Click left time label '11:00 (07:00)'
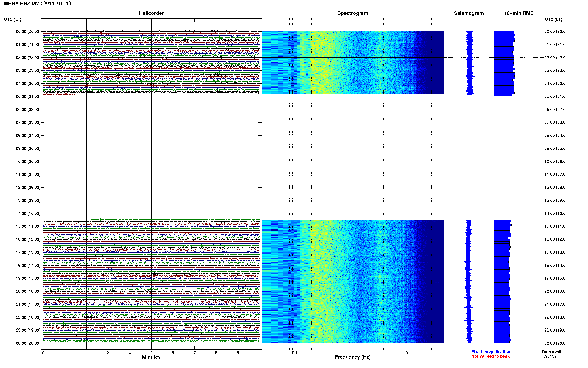 click(28, 174)
